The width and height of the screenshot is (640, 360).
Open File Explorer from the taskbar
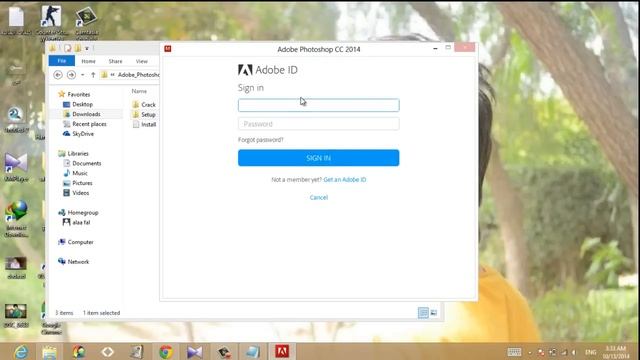point(49,352)
